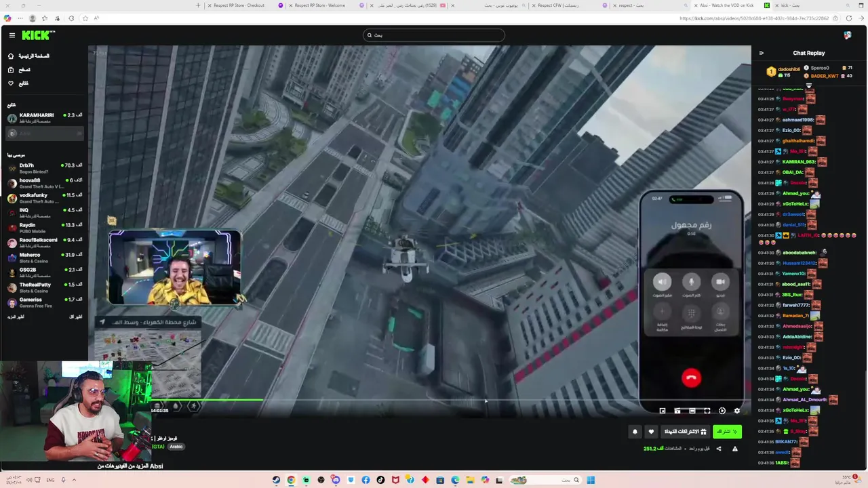Image resolution: width=868 pixels, height=488 pixels.
Task: Open a new browser tab
Action: click(x=198, y=5)
